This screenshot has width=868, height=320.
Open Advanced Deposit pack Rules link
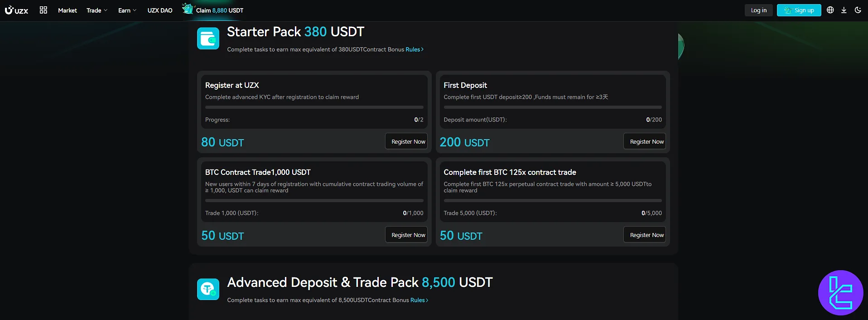(419, 300)
